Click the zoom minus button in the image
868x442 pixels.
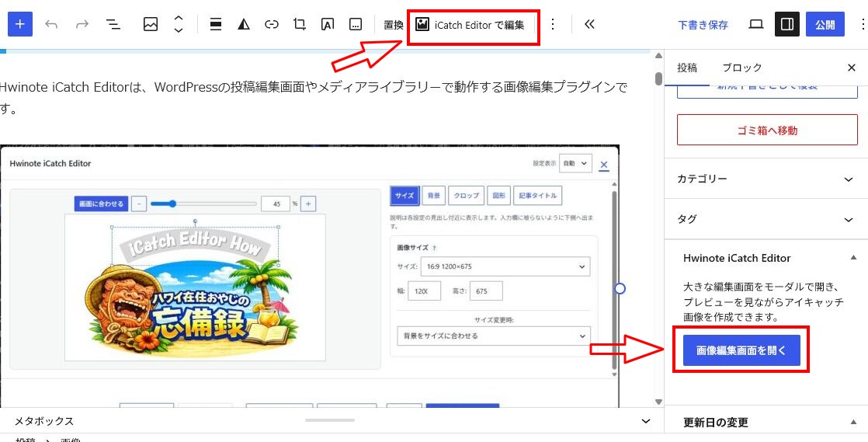tap(139, 204)
